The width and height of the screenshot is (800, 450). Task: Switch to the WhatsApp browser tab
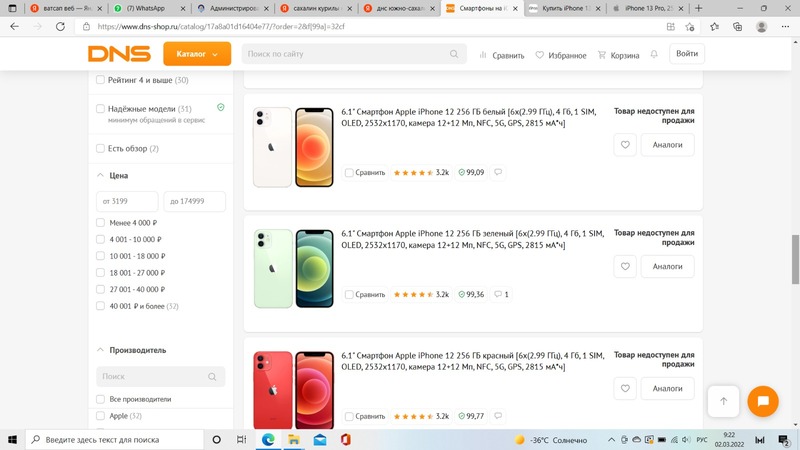pos(150,8)
